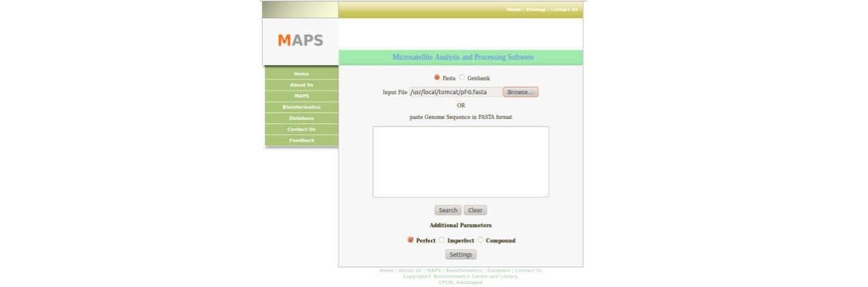Click the Input File path field

pyautogui.click(x=456, y=92)
